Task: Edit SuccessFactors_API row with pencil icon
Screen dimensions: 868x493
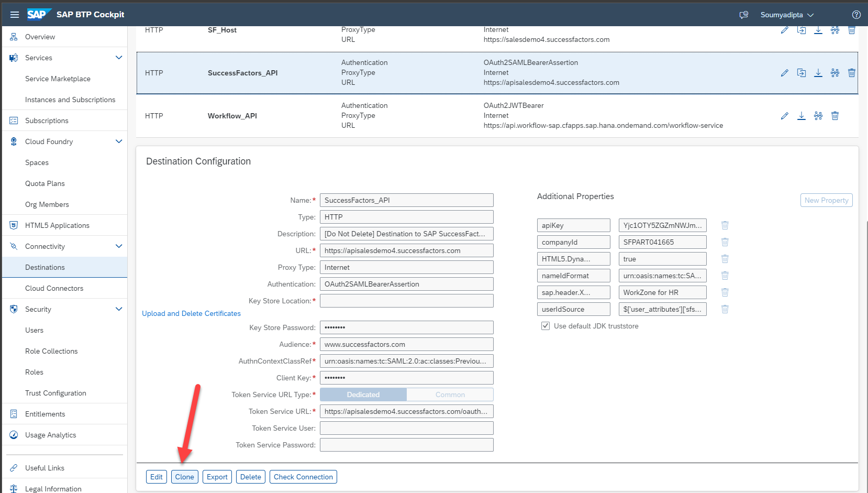Action: click(x=784, y=73)
